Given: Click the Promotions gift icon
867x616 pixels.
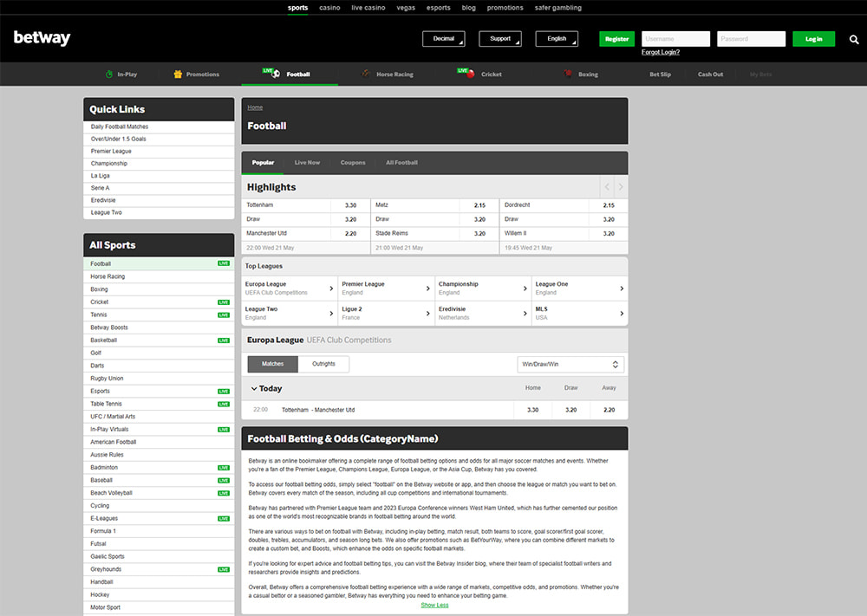Looking at the screenshot, I should coord(178,74).
